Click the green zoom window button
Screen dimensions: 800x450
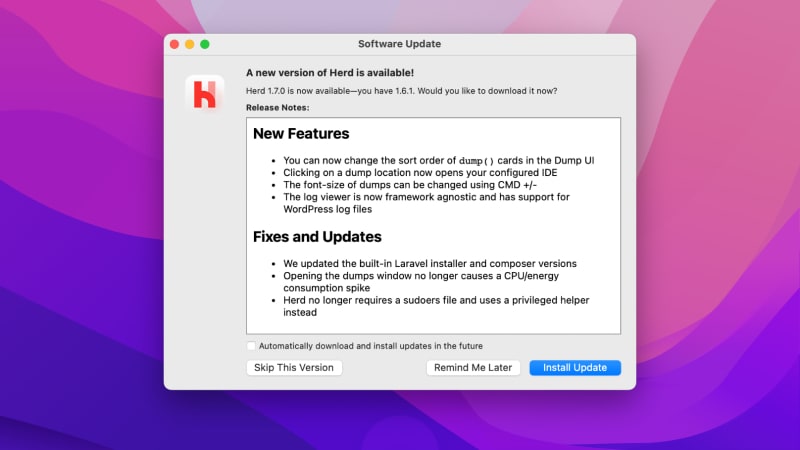tap(205, 44)
